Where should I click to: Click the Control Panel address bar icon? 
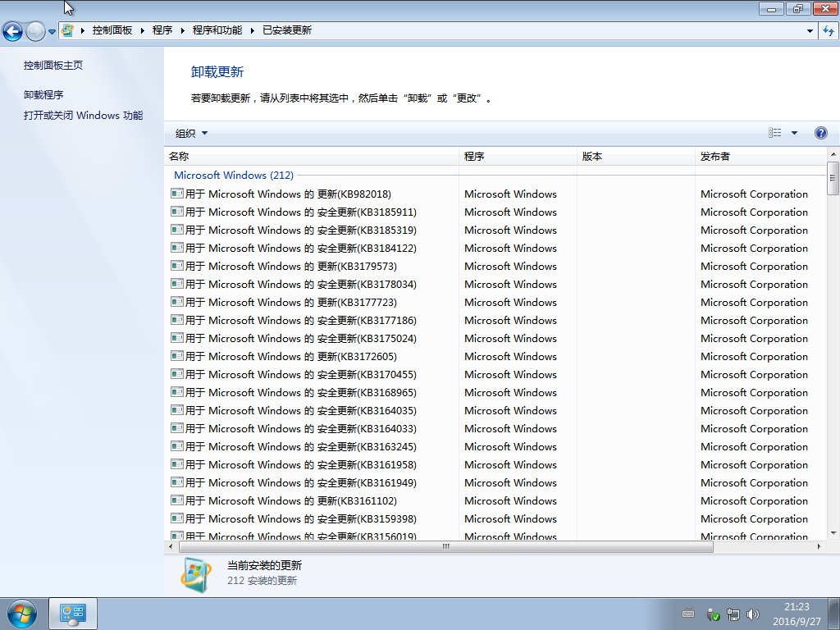[x=67, y=30]
